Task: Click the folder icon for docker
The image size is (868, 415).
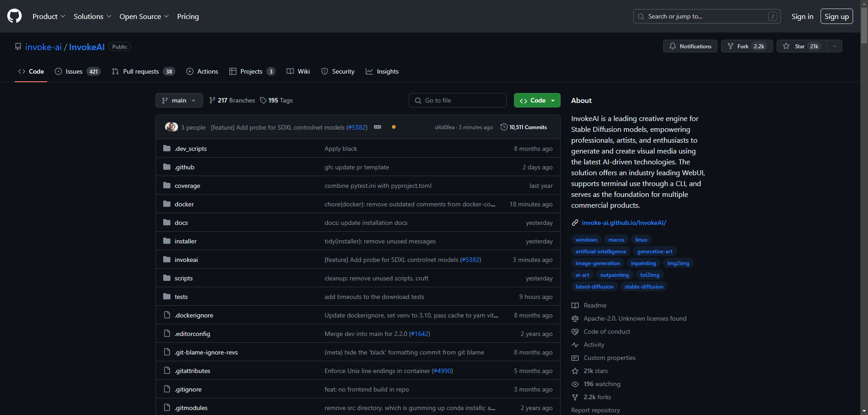Action: [167, 204]
